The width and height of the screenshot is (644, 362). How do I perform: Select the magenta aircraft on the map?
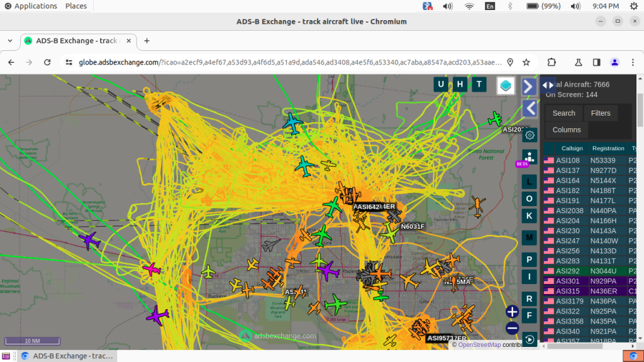pyautogui.click(x=151, y=269)
